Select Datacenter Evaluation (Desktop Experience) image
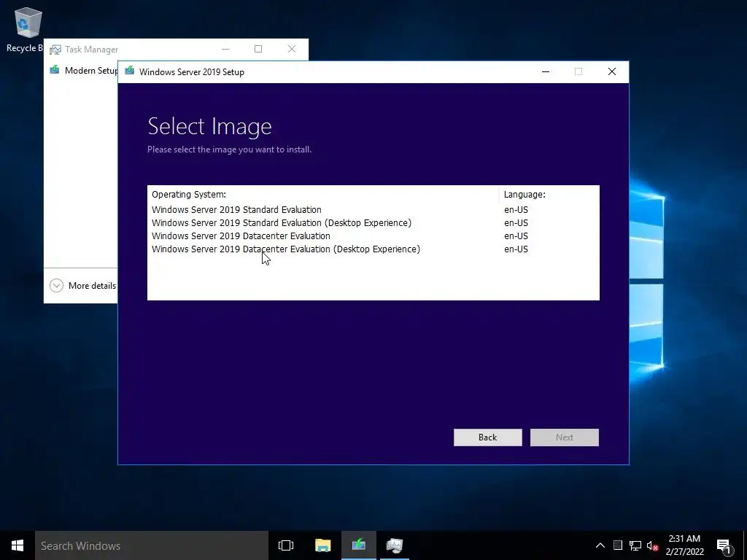The width and height of the screenshot is (747, 560). click(373, 249)
